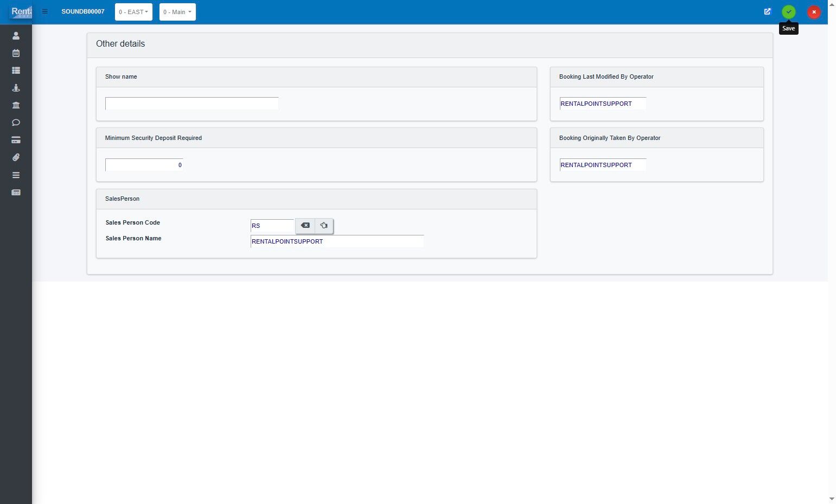
Task: Click the Minimum Security Deposit field
Action: 144,165
